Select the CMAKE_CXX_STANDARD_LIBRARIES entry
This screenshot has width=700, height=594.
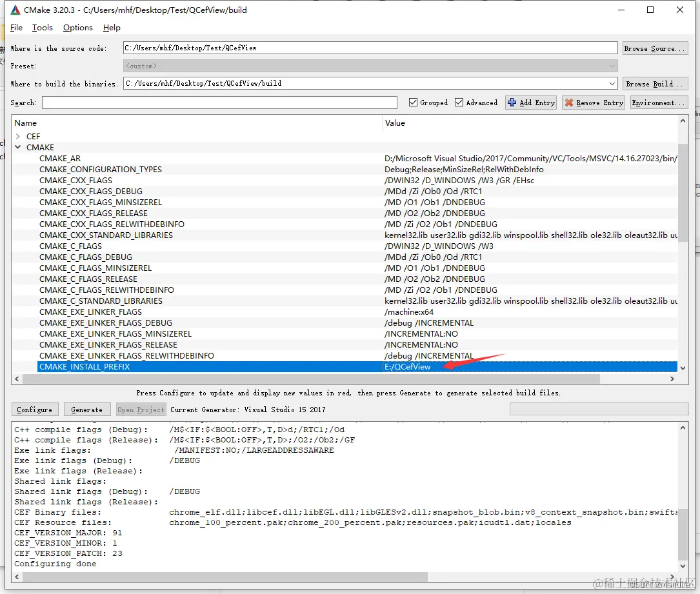click(106, 235)
